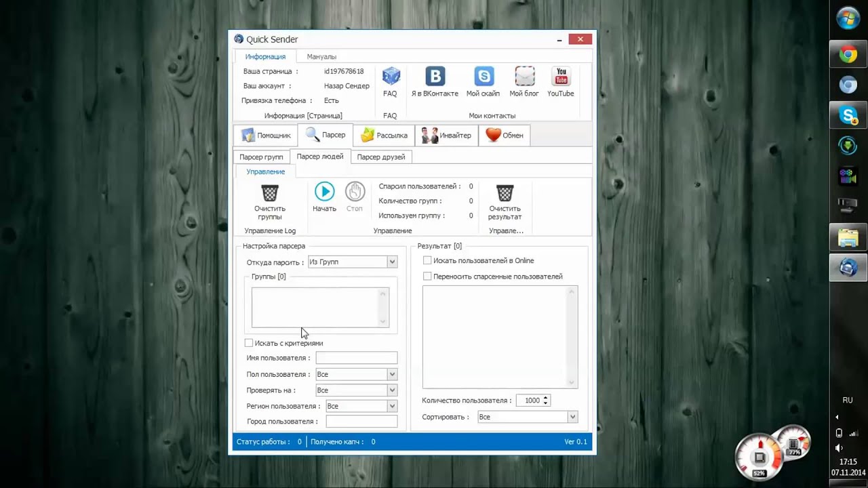The height and width of the screenshot is (488, 868).
Task: Open Chrome from the taskbar
Action: pos(848,55)
